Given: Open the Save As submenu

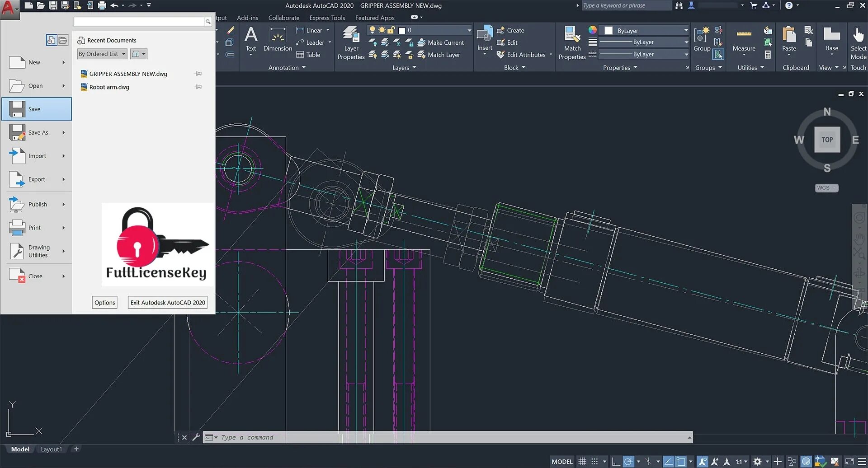Looking at the screenshot, I should 37,132.
